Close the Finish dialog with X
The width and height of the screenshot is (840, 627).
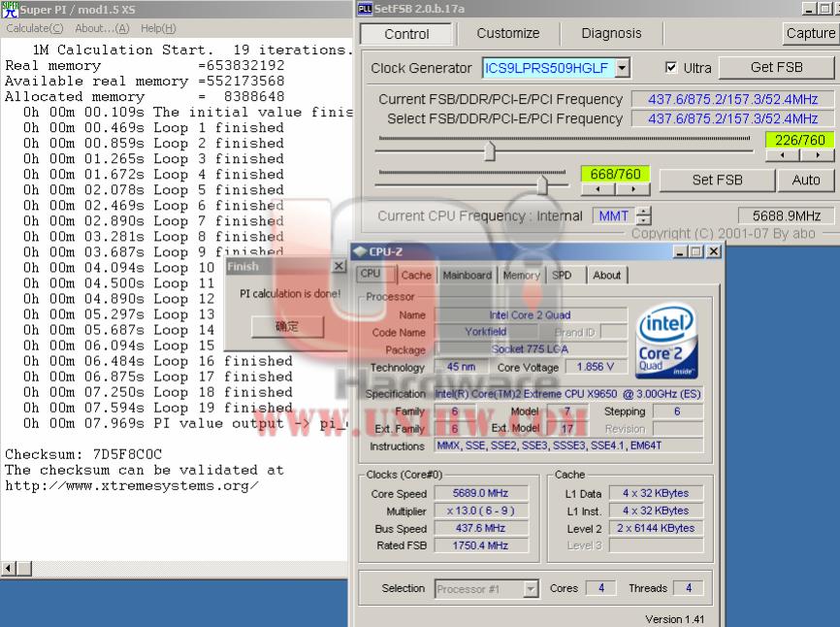tap(339, 266)
